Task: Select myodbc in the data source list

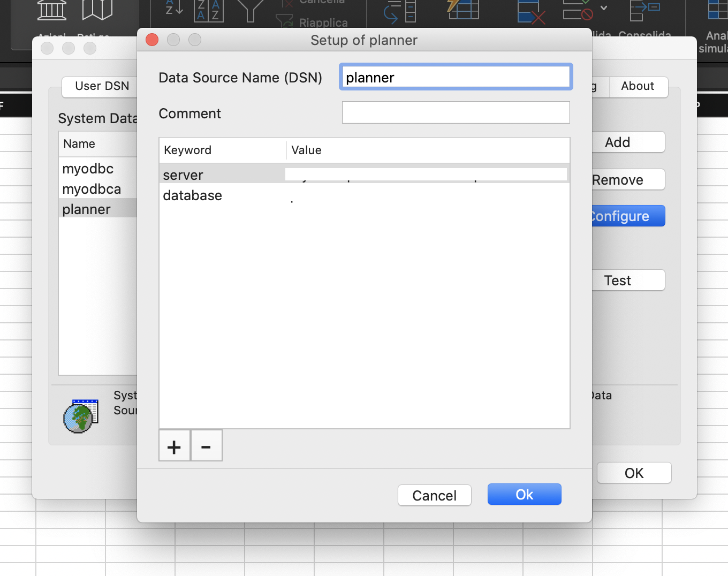Action: [98, 169]
